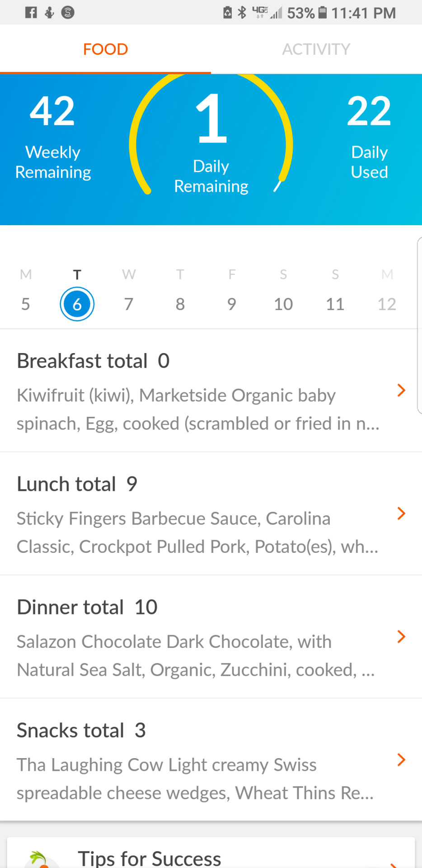Open Breakfast total details chevron

coord(401,390)
